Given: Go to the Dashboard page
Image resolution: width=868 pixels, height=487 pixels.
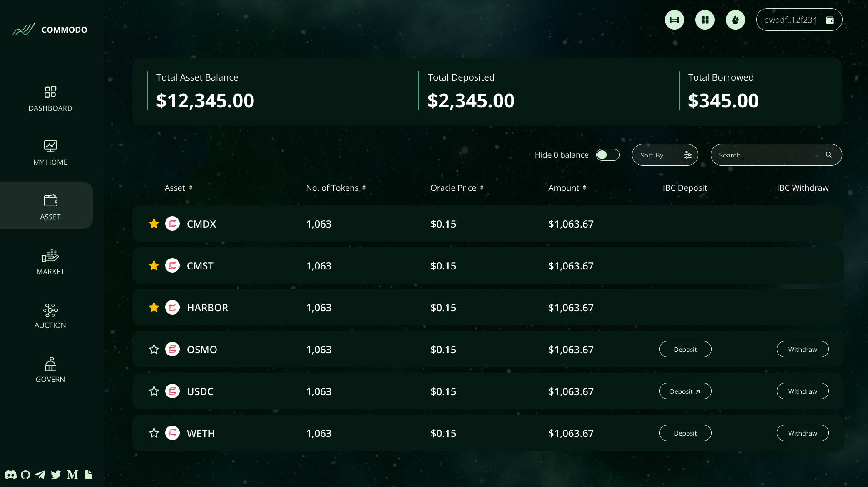Looking at the screenshot, I should point(50,98).
